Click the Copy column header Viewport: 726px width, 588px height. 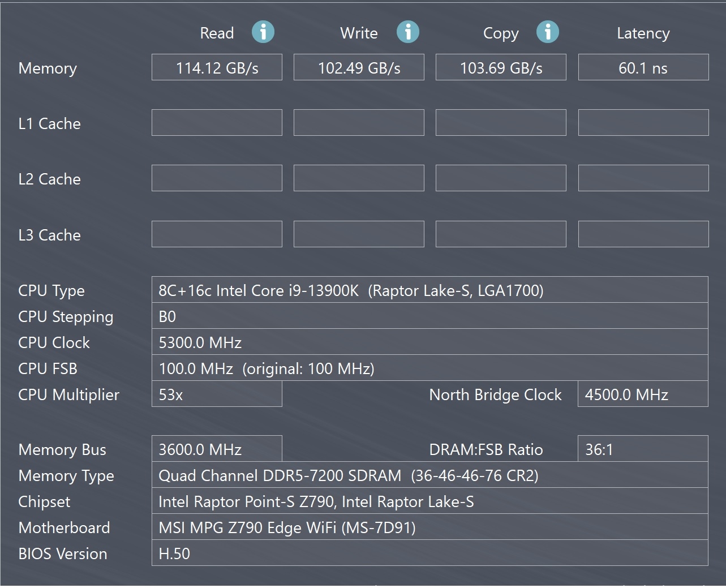click(x=501, y=34)
